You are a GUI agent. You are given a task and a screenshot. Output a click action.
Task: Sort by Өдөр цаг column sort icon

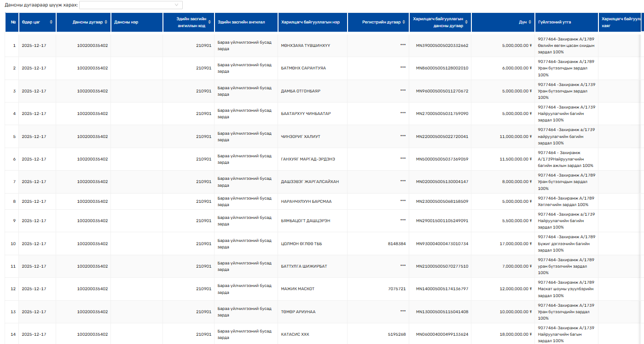click(51, 22)
